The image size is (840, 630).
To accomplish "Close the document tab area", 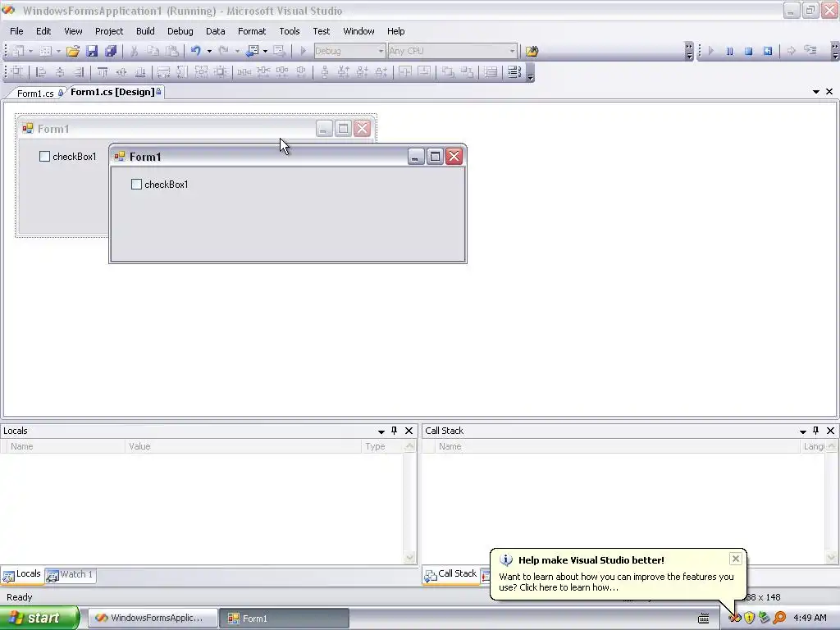I will (829, 92).
